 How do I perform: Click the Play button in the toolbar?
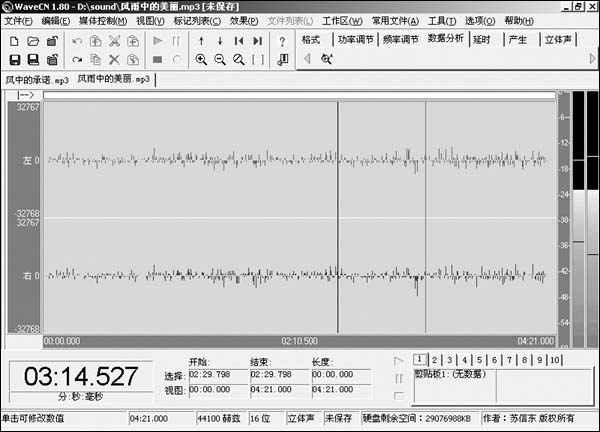pos(157,41)
